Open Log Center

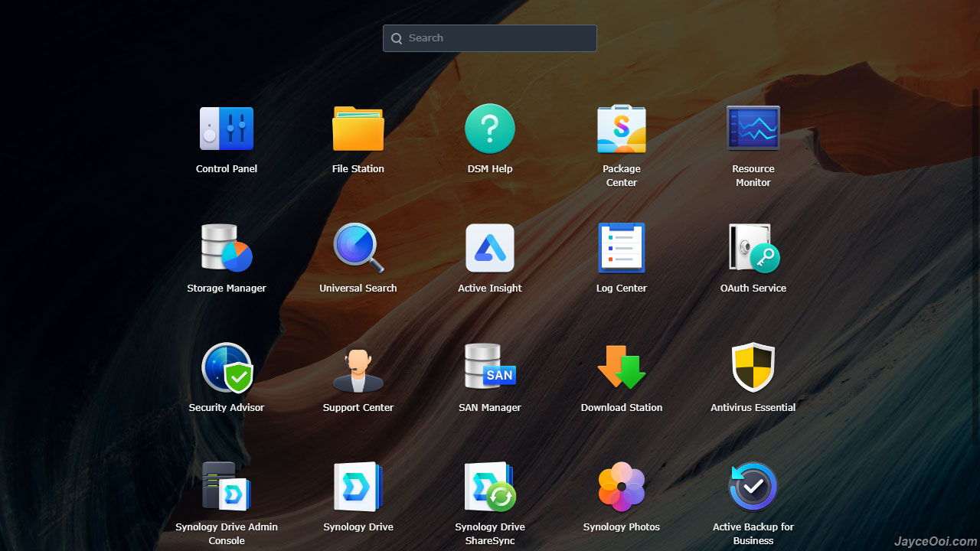point(622,248)
